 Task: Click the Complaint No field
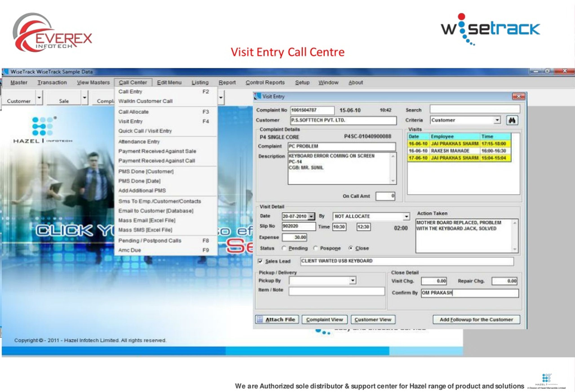312,110
